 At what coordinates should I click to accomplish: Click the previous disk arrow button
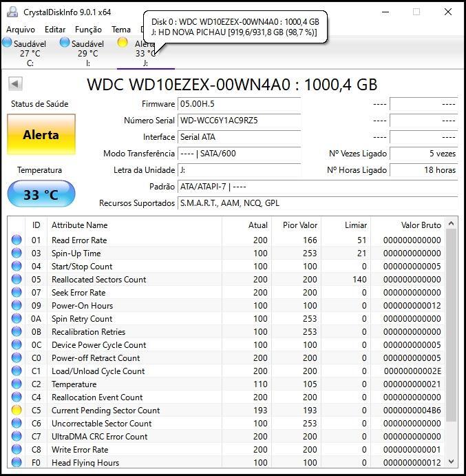[x=15, y=83]
